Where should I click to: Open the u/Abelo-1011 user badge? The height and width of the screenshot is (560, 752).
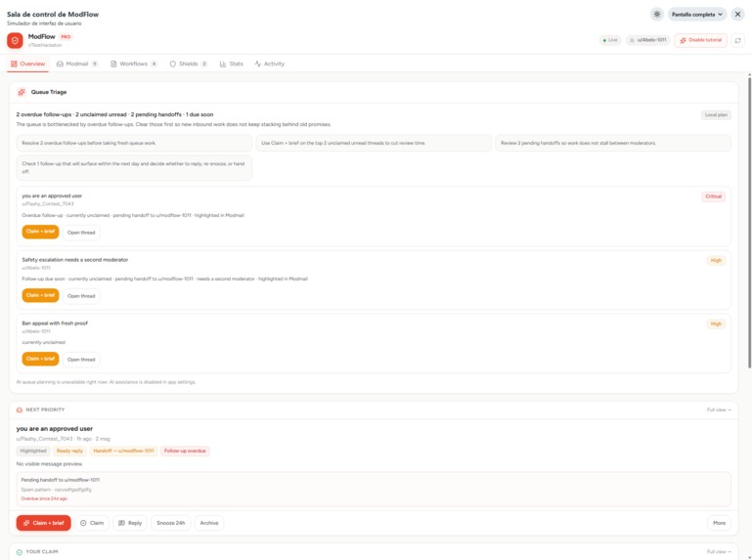(x=648, y=40)
